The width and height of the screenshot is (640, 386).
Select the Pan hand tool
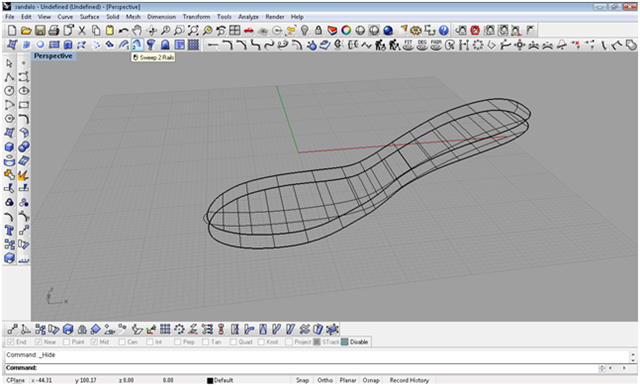tap(138, 31)
